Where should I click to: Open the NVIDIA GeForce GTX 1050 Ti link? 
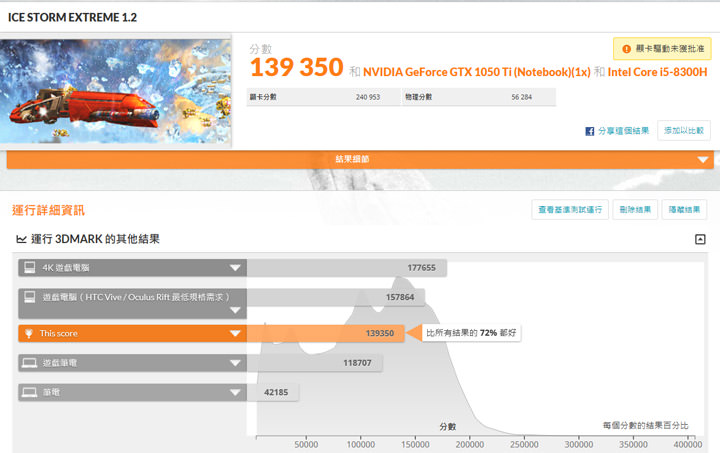476,71
